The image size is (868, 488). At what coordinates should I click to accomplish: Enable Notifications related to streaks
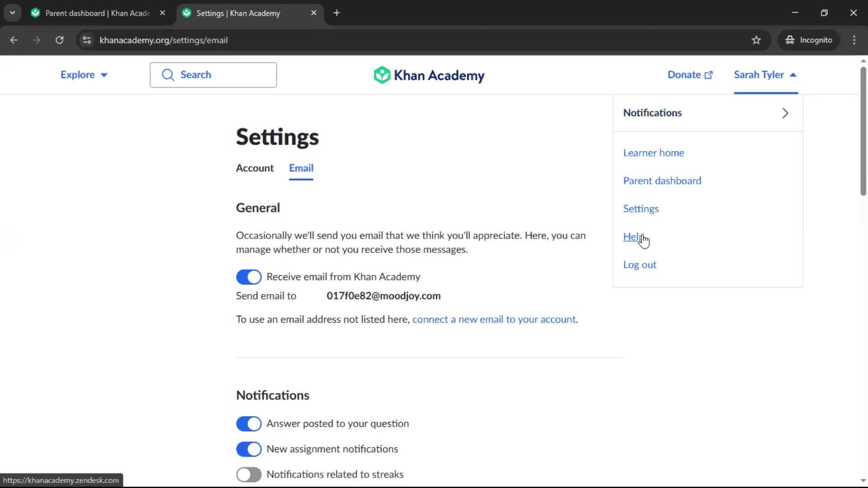click(249, 474)
